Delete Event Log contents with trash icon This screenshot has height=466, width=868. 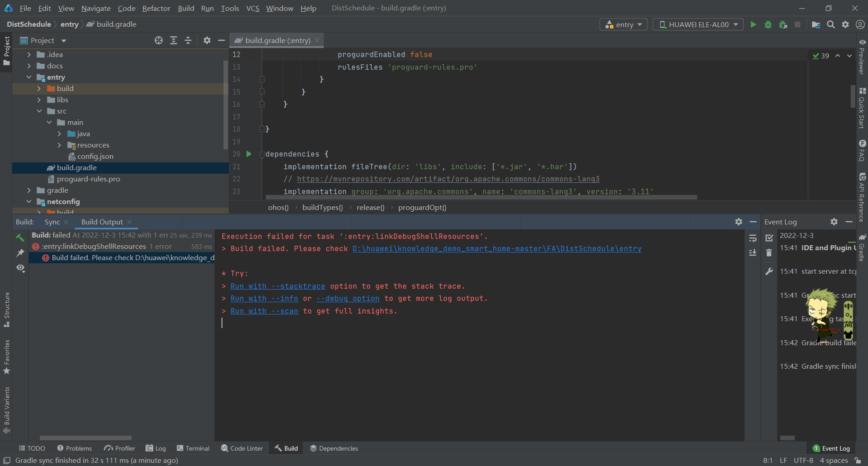tap(769, 252)
